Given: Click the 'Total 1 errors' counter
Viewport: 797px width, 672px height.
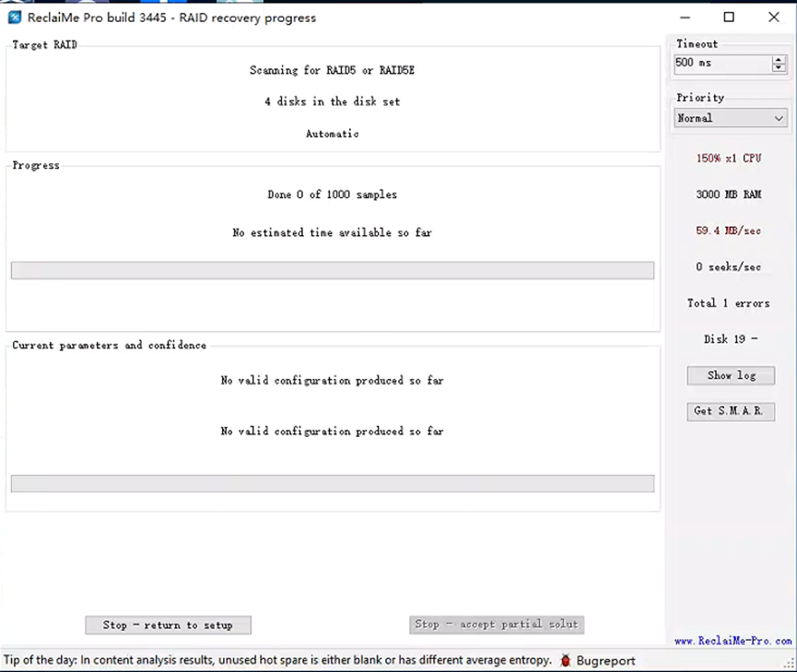Looking at the screenshot, I should [729, 303].
